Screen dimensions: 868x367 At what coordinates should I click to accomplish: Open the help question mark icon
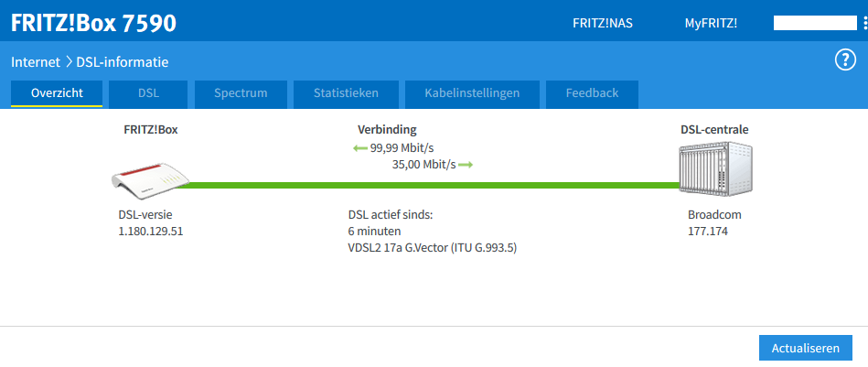(x=844, y=60)
